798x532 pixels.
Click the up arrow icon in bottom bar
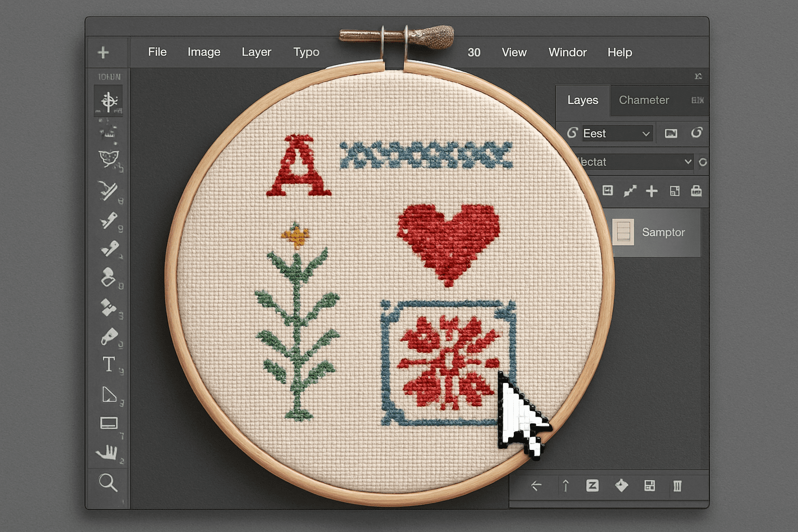[x=566, y=486]
